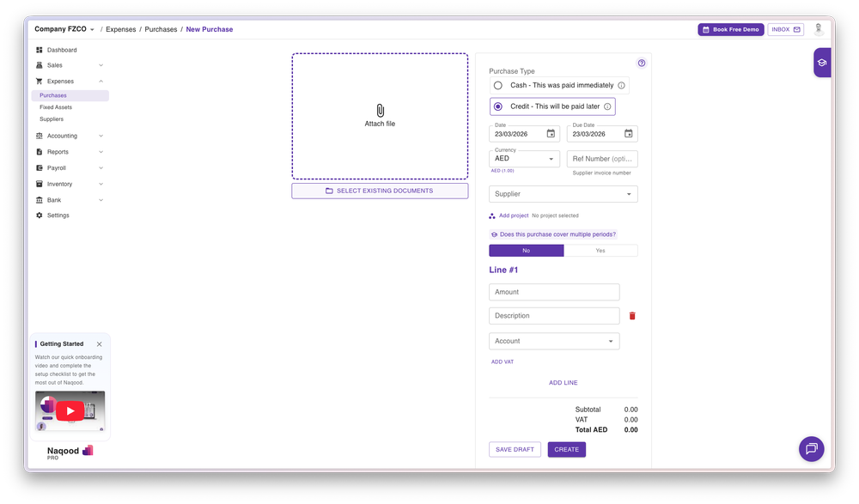This screenshot has height=504, width=859.
Task: Select the Sales icon in the sidebar
Action: coord(38,64)
